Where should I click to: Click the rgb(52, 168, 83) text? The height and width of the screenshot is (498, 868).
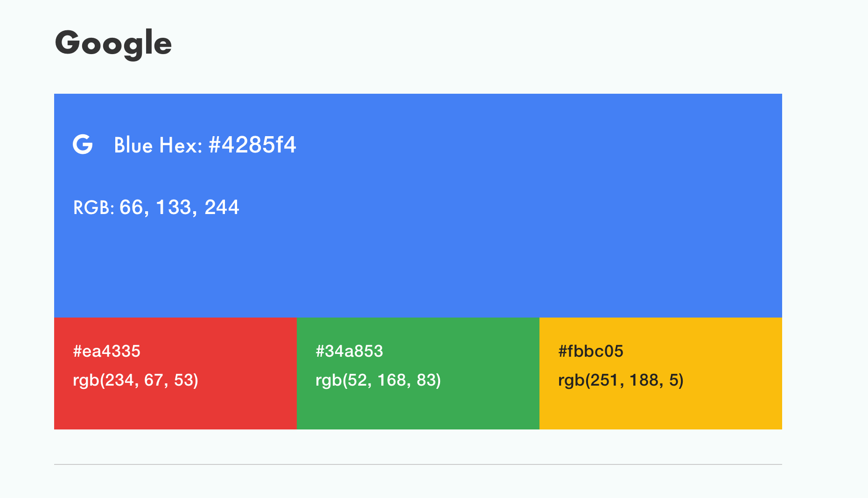(x=378, y=380)
